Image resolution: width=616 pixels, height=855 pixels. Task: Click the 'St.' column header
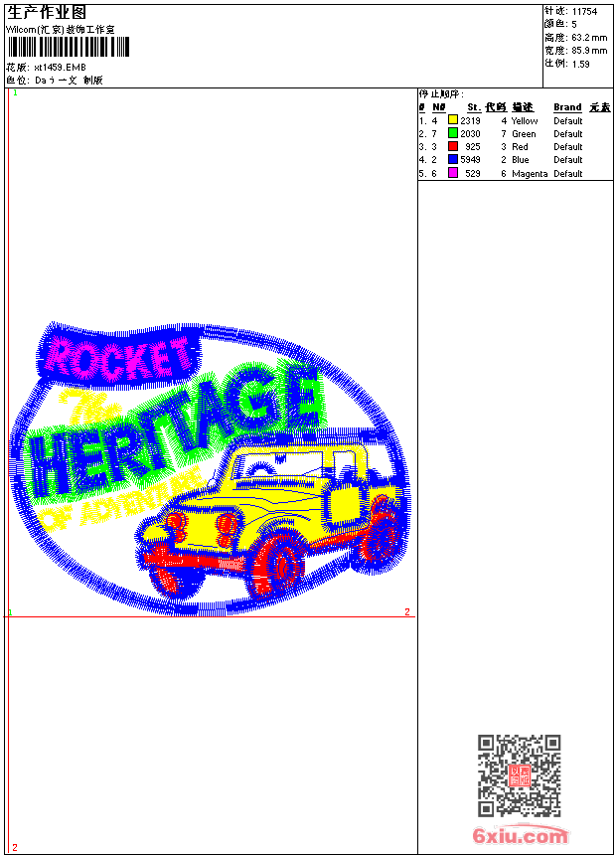click(x=474, y=107)
